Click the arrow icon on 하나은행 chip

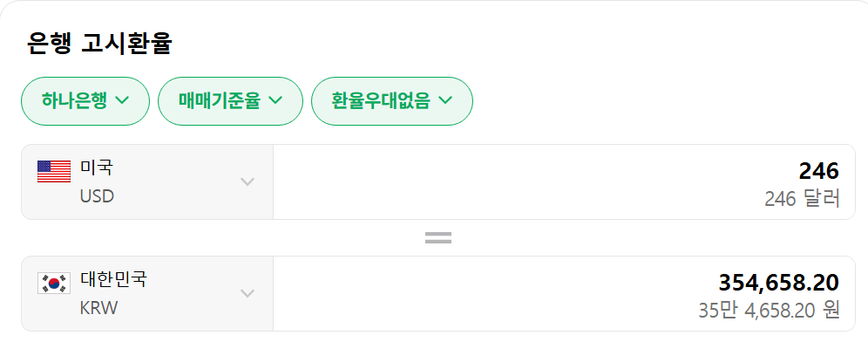(122, 100)
